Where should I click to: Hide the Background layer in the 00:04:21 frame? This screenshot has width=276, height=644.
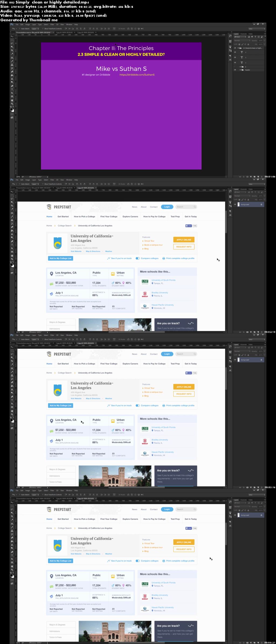pyautogui.click(x=235, y=515)
